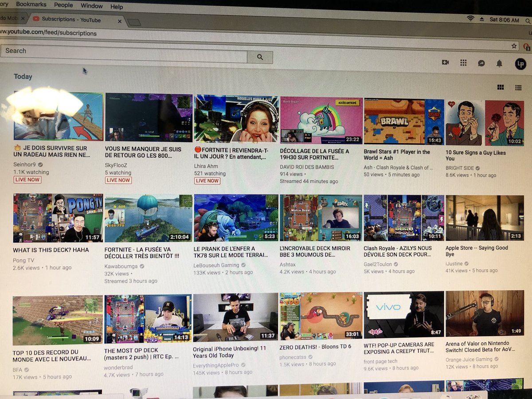Viewport: 532px width, 399px height.
Task: Play the vivo pop-up cameras thumbnail
Action: pos(404,314)
